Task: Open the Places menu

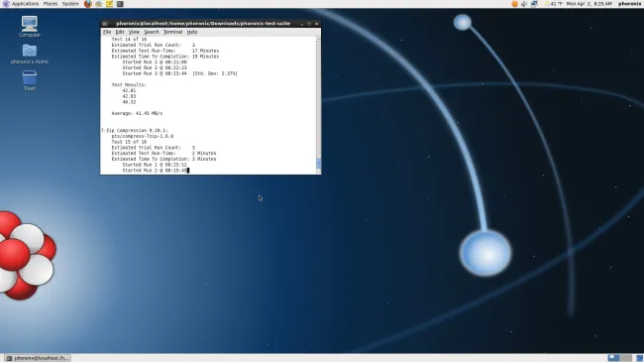Action: pos(51,4)
